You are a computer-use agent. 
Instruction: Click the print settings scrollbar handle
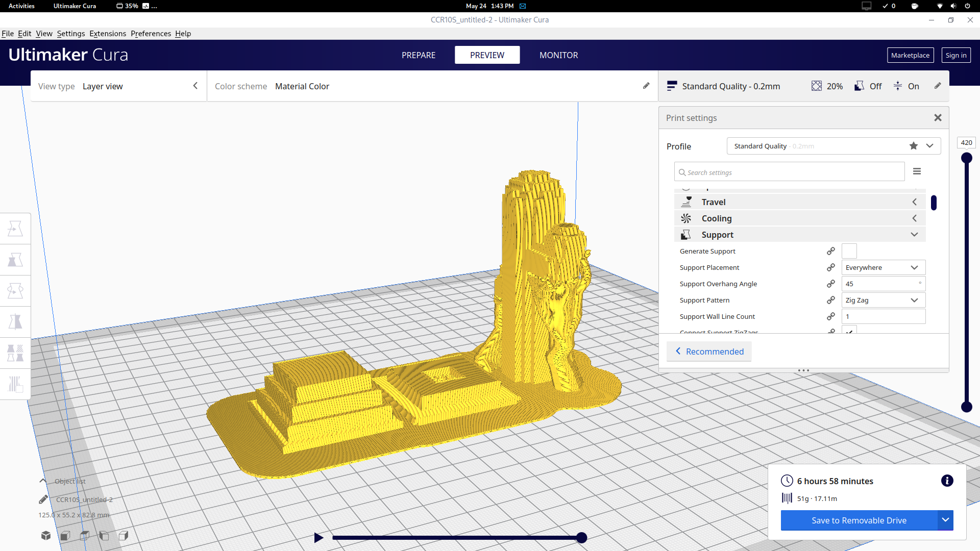pos(934,203)
